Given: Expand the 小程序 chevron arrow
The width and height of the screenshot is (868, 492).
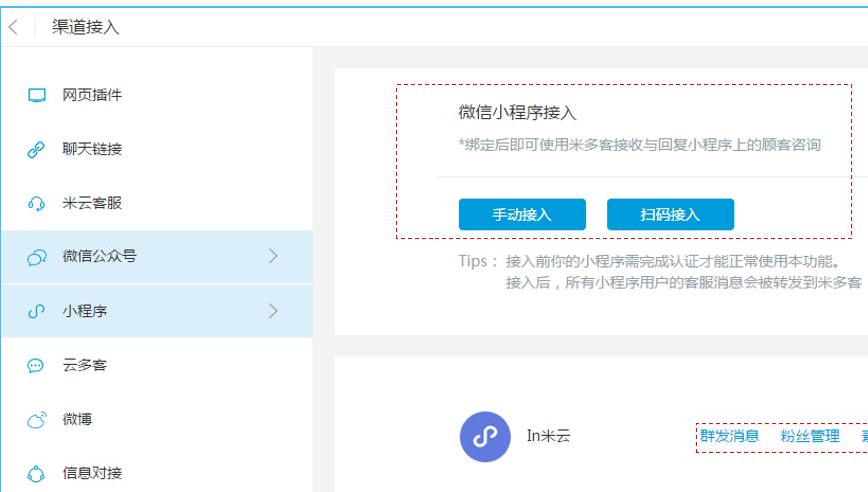Looking at the screenshot, I should tap(273, 311).
